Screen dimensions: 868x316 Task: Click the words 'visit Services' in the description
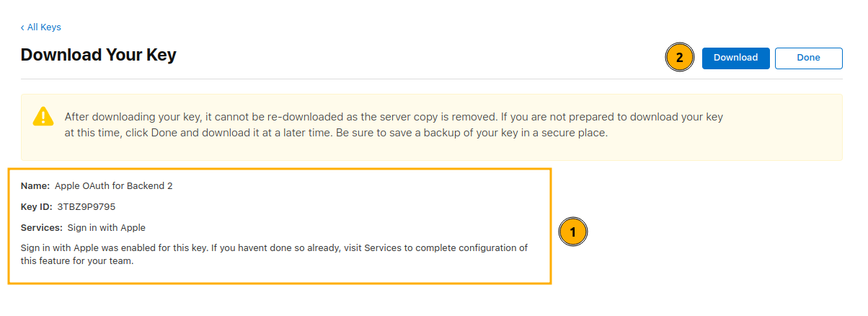pos(371,247)
